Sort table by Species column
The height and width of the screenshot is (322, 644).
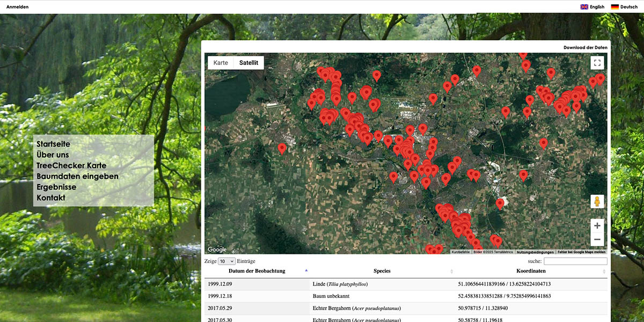(382, 271)
